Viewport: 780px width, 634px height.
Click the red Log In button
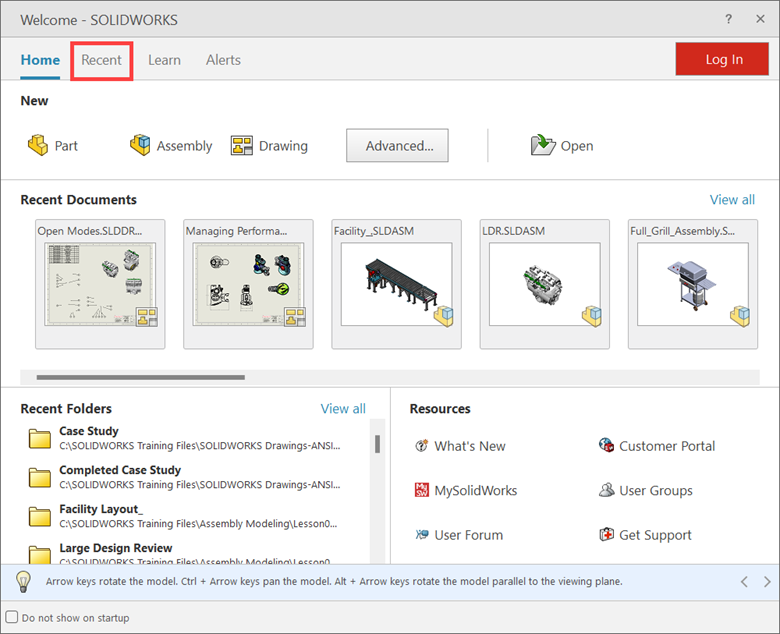pyautogui.click(x=722, y=59)
